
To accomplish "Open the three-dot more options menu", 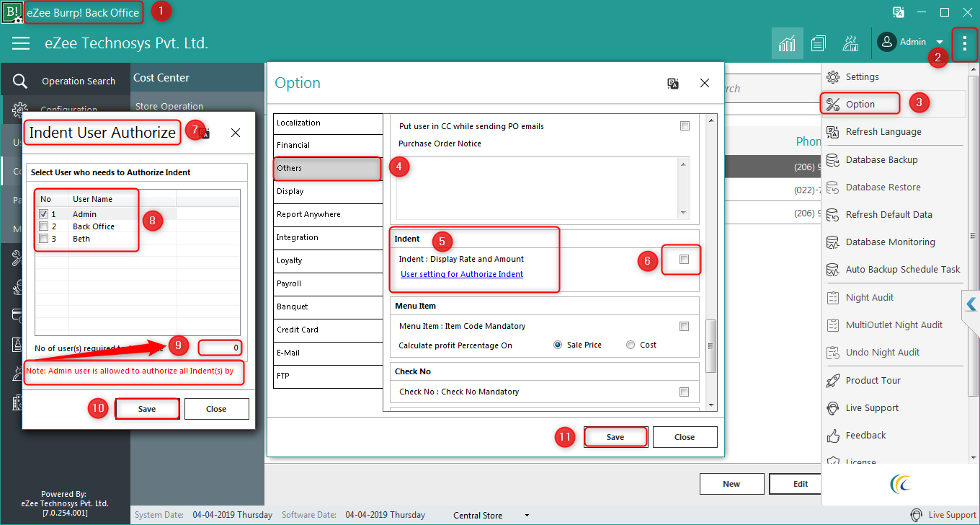I will (x=965, y=43).
